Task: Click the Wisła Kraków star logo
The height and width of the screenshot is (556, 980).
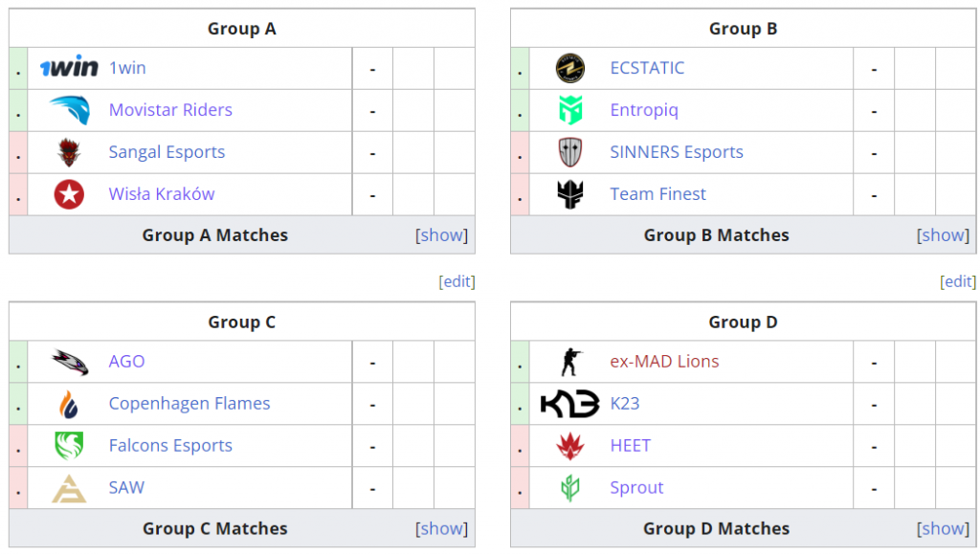Action: (x=69, y=194)
